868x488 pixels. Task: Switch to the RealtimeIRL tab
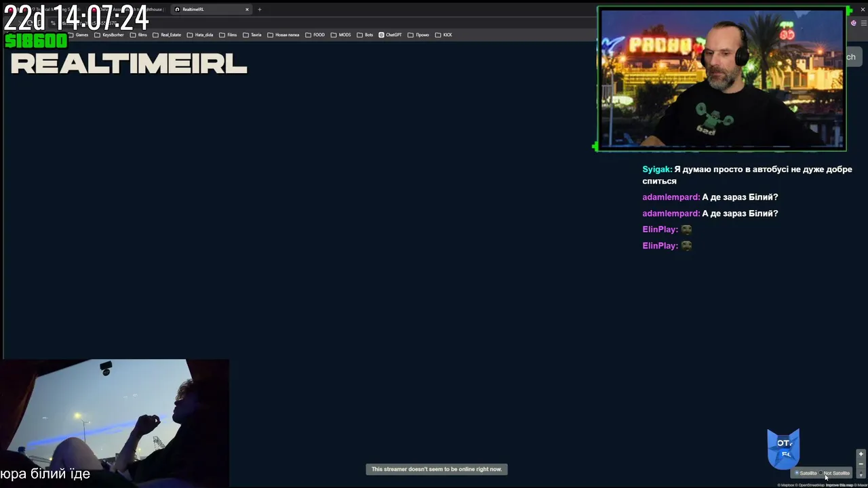coord(210,9)
